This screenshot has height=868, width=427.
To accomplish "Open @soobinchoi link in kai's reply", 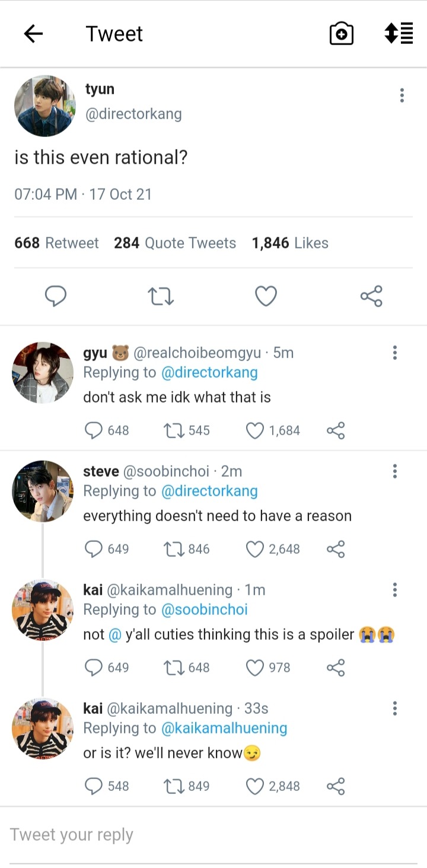I will tap(204, 610).
